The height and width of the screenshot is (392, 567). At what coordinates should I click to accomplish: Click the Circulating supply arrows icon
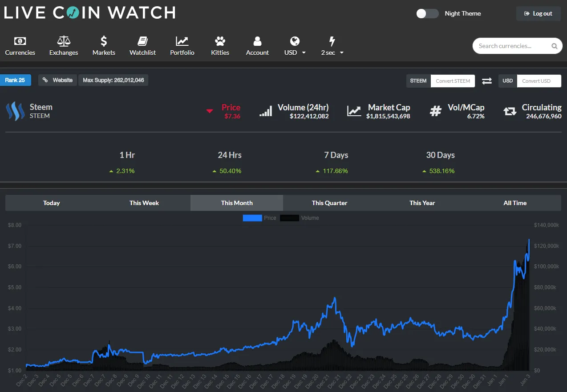coord(510,111)
